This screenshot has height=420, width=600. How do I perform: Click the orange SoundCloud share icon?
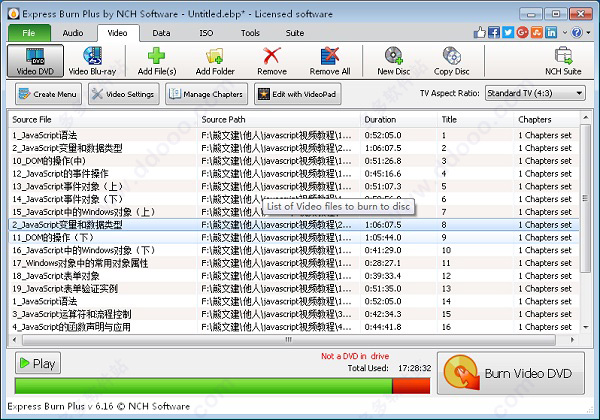(537, 33)
